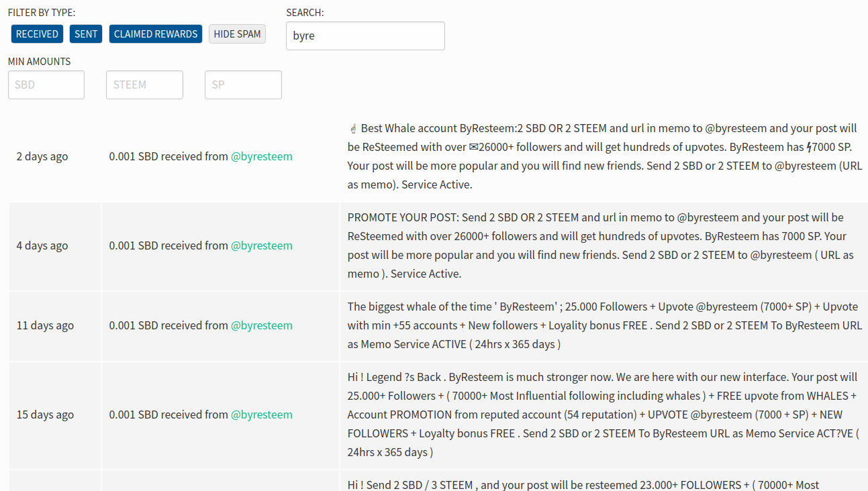The image size is (868, 491).
Task: Toggle the SENT filter button
Action: click(86, 34)
